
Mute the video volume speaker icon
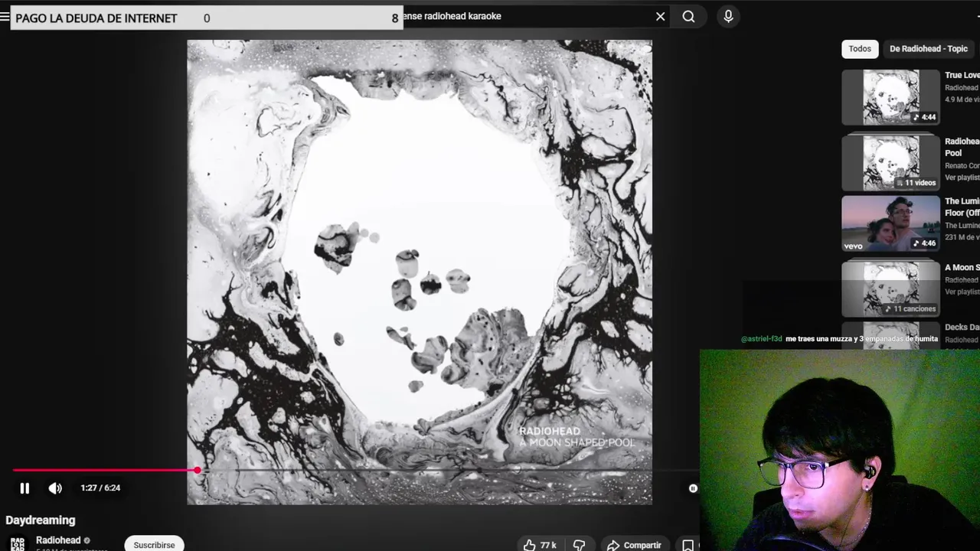click(55, 488)
